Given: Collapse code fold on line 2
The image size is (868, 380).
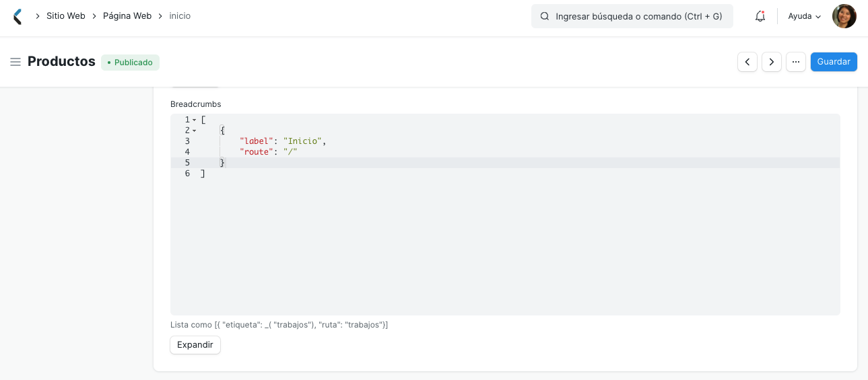Looking at the screenshot, I should click(195, 130).
